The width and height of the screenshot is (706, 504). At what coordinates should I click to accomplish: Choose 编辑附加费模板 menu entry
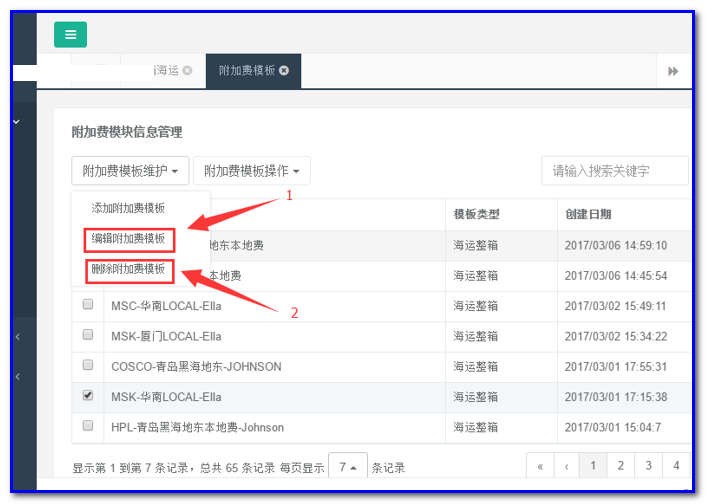pyautogui.click(x=128, y=239)
